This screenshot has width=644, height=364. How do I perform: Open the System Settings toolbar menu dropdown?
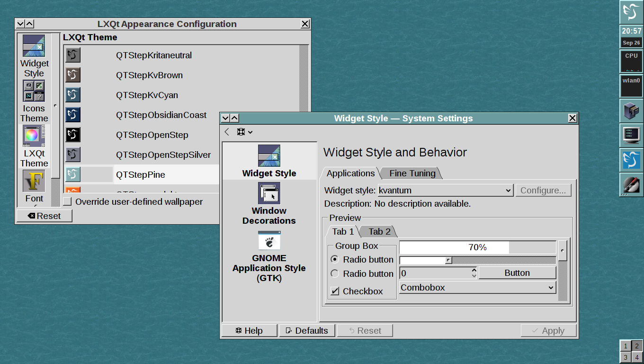(x=244, y=132)
